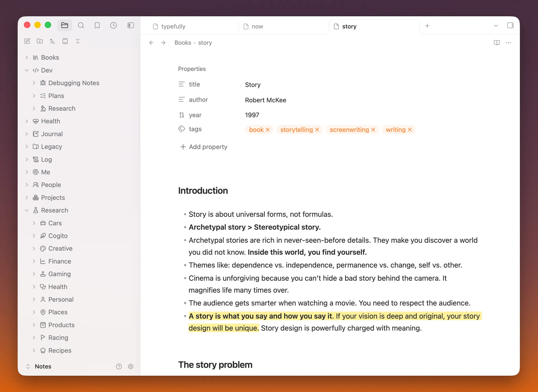The height and width of the screenshot is (392, 538).
Task: Click Add property button
Action: click(x=204, y=147)
